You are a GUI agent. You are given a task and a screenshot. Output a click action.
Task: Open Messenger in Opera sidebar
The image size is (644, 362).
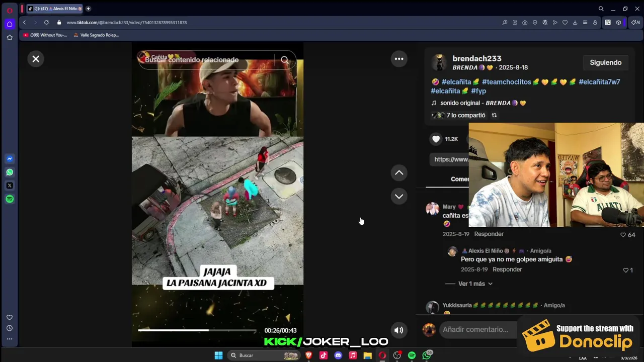click(x=10, y=158)
